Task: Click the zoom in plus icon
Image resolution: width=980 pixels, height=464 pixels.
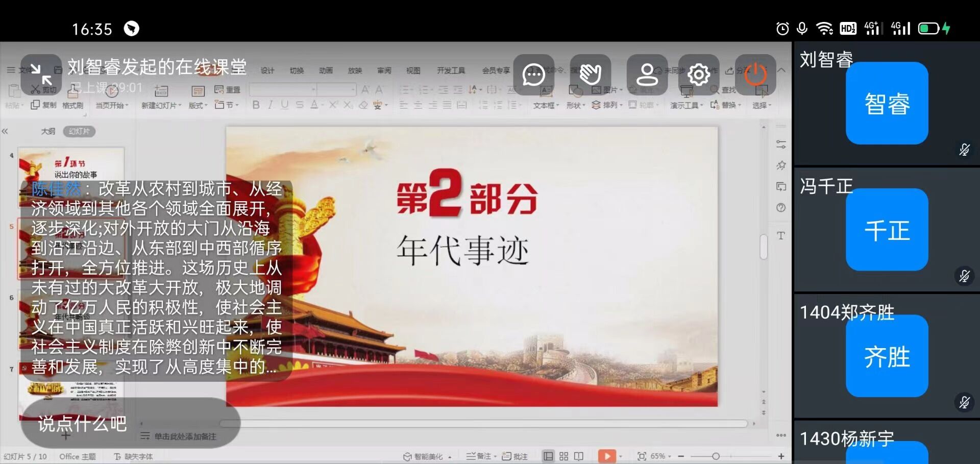Action: pos(781,456)
